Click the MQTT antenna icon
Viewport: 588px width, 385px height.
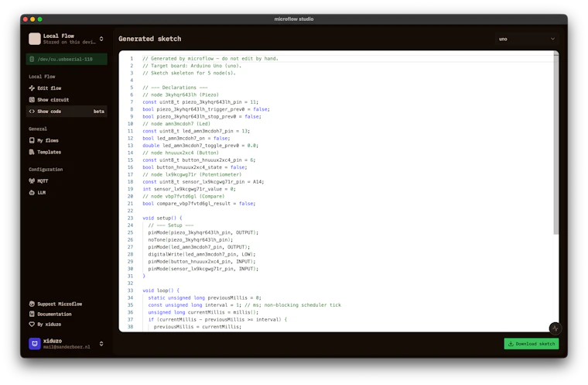[x=32, y=181]
